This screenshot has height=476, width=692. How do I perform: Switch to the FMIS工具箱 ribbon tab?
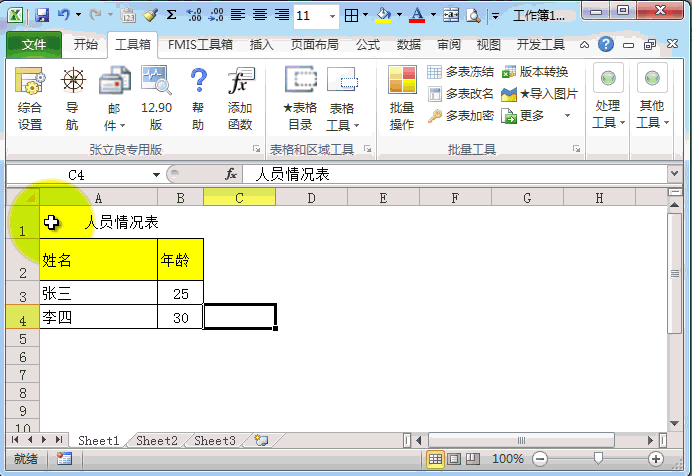click(200, 45)
